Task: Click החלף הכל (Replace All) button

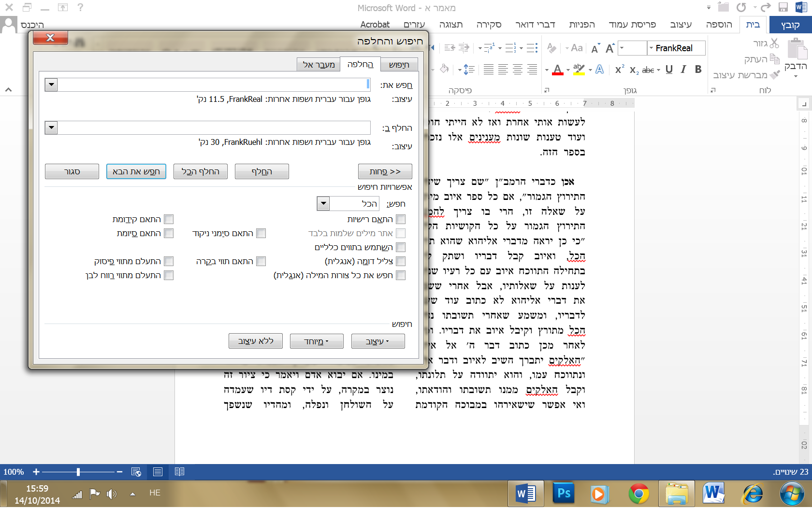Action: tap(201, 171)
